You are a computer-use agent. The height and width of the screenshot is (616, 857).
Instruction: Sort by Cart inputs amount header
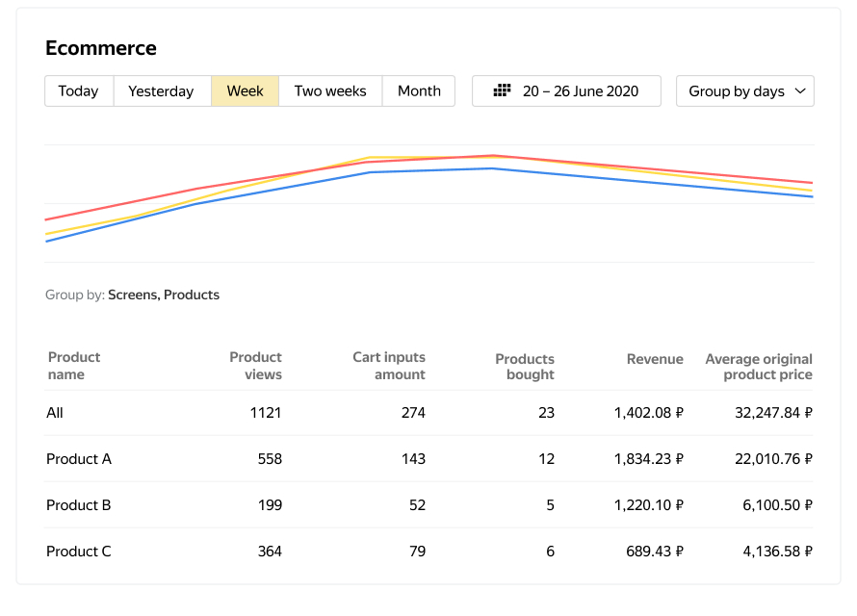[389, 366]
